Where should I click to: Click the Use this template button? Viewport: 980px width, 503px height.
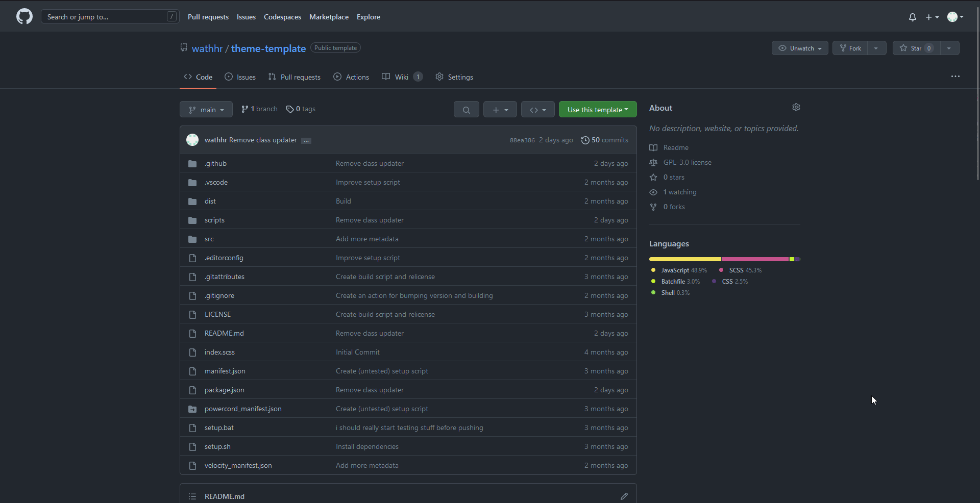(x=597, y=109)
